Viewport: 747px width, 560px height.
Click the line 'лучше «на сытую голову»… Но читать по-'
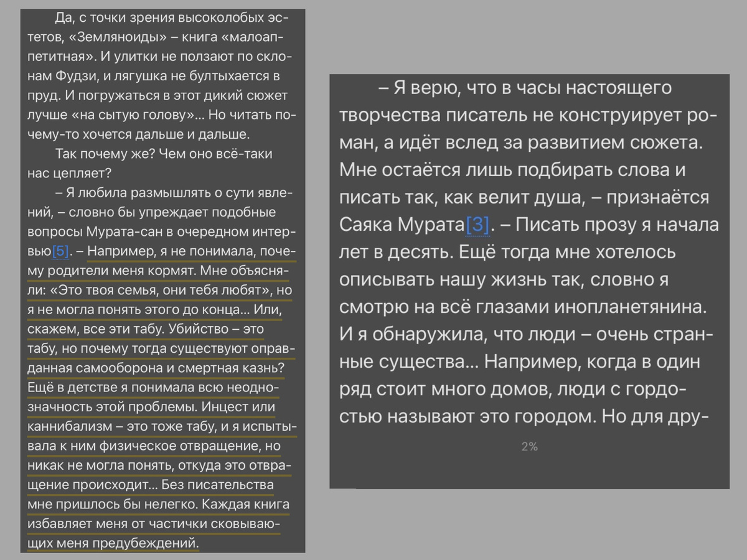click(162, 115)
